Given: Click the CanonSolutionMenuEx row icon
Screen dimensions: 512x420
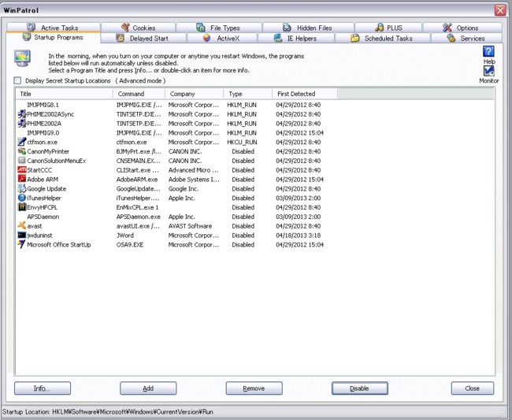Looking at the screenshot, I should (21, 161).
